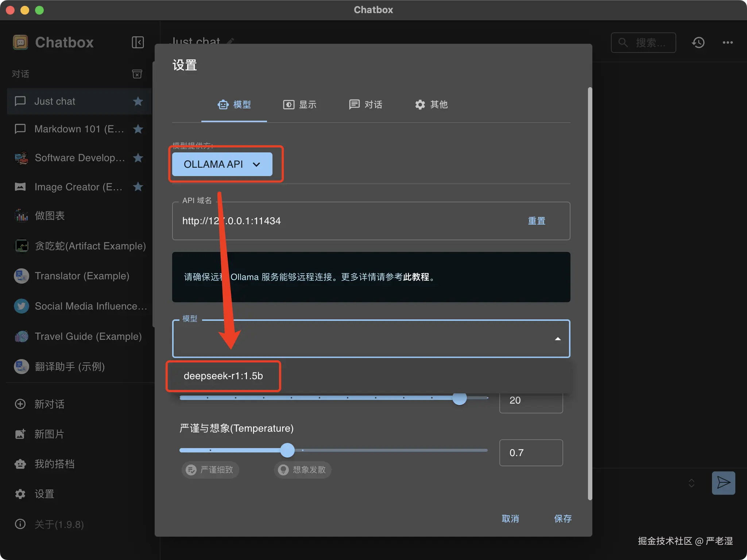Collapse the model dropdown arrow

(x=557, y=339)
